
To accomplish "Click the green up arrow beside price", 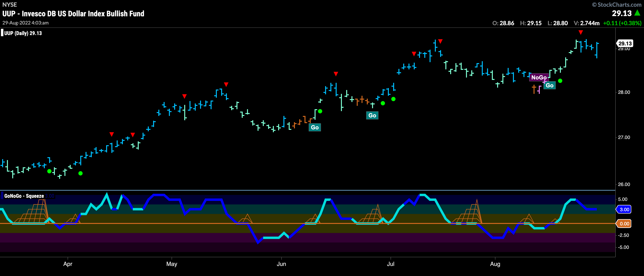I will tap(638, 13).
